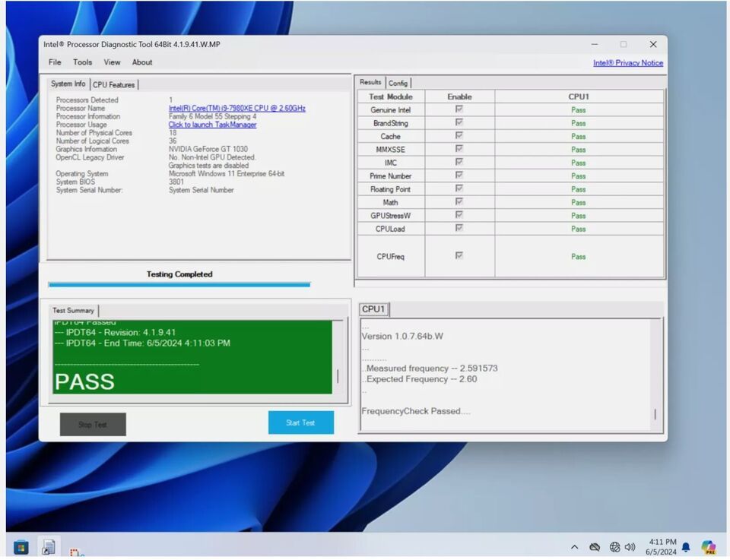Open network settings from globe tray icon
Viewport: 730px width, 560px height.
click(614, 547)
